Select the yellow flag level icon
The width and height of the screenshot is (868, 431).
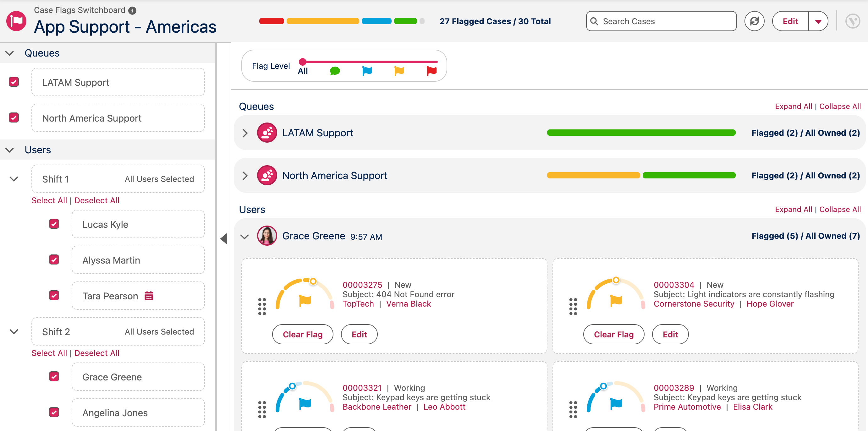[399, 71]
